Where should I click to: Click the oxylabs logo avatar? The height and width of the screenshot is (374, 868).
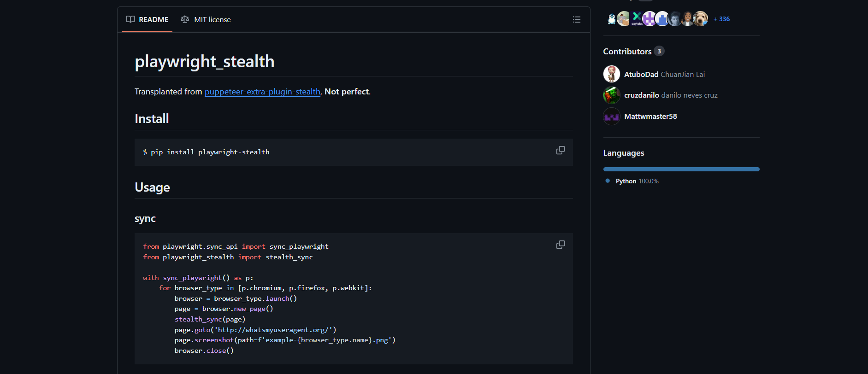(x=637, y=18)
